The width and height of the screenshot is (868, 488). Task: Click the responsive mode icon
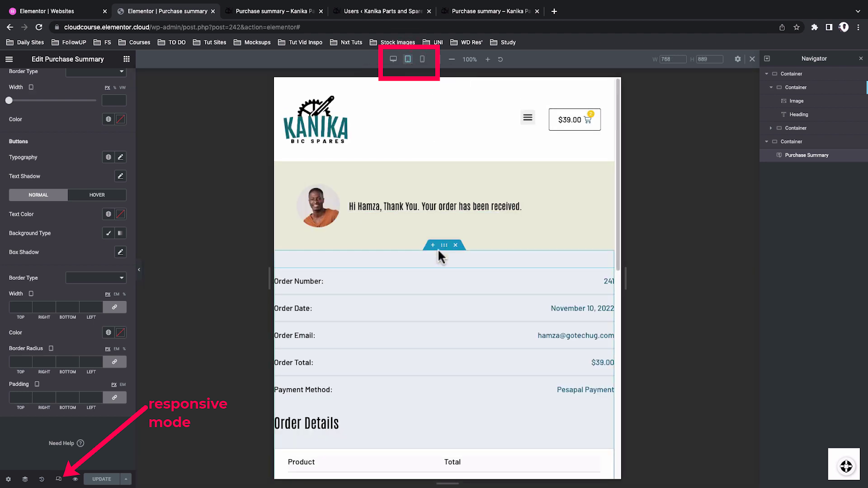point(59,479)
